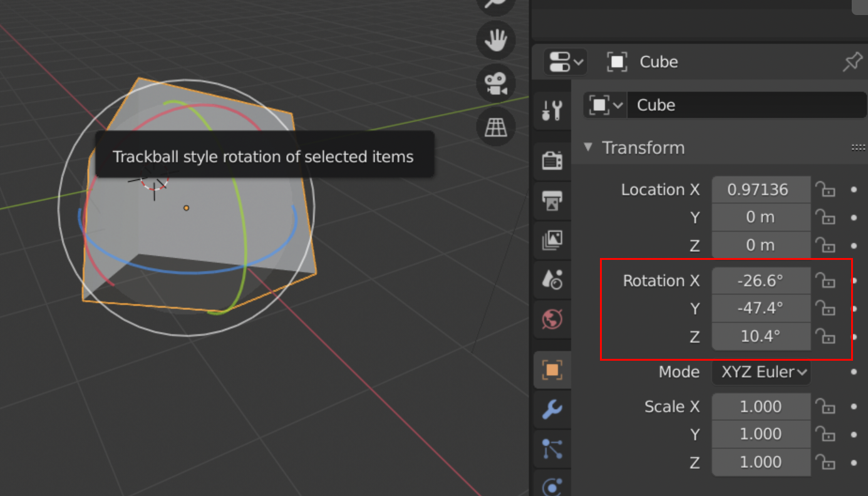Click animate dot for Location Z
Image resolution: width=868 pixels, height=496 pixels.
[x=854, y=245]
